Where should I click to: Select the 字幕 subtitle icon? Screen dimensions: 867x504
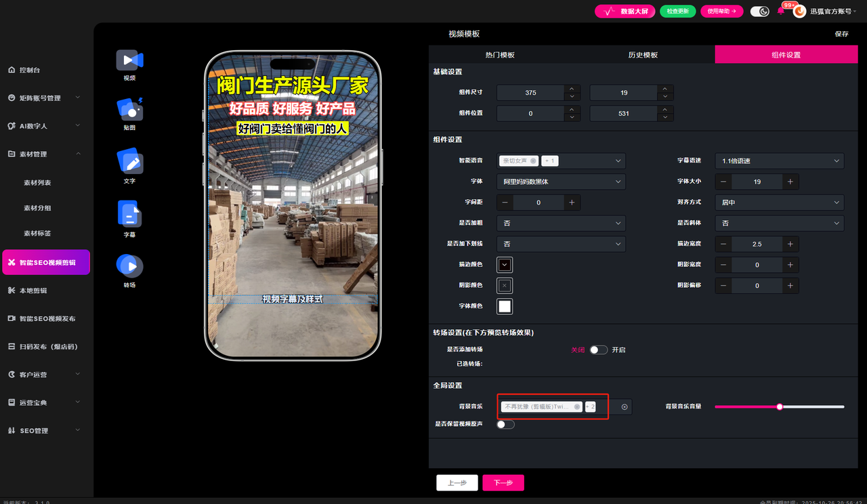129,214
